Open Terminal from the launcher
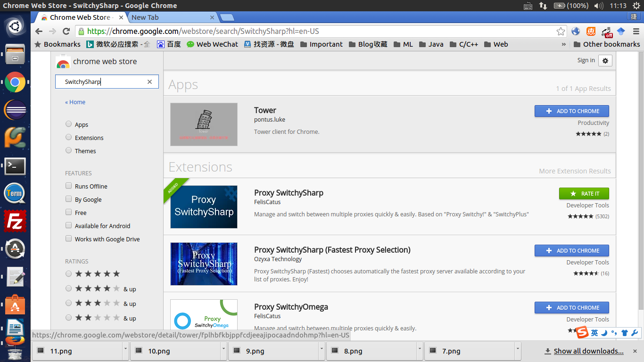The width and height of the screenshot is (644, 362). click(x=15, y=166)
